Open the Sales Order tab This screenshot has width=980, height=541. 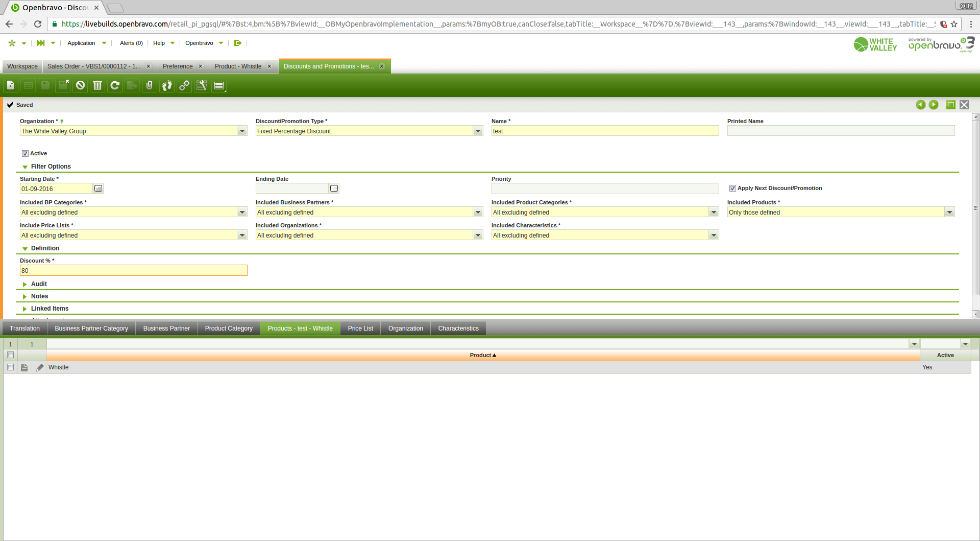(x=94, y=66)
